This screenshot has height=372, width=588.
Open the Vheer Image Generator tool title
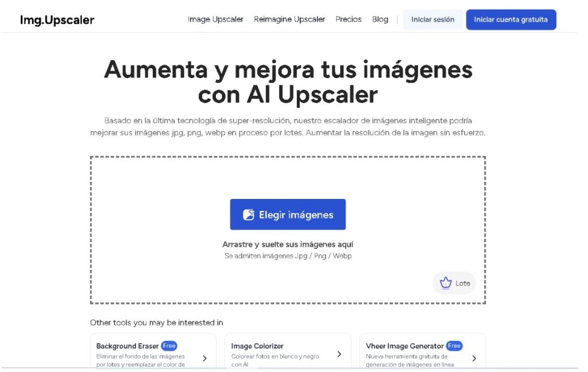click(x=405, y=346)
